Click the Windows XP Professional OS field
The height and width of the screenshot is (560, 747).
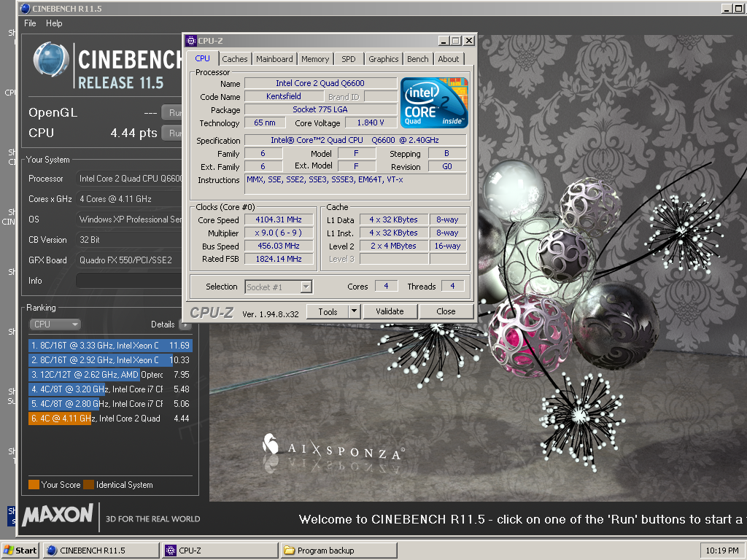pyautogui.click(x=129, y=219)
